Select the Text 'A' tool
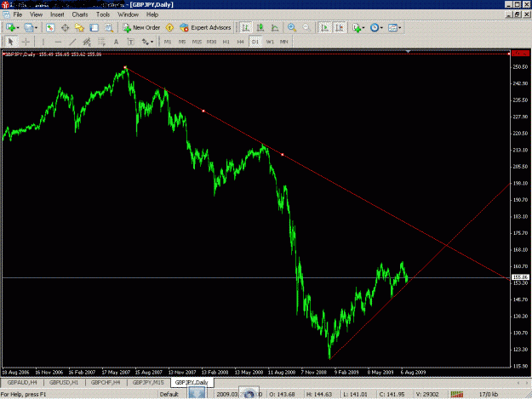This screenshot has height=399, width=532. point(116,42)
